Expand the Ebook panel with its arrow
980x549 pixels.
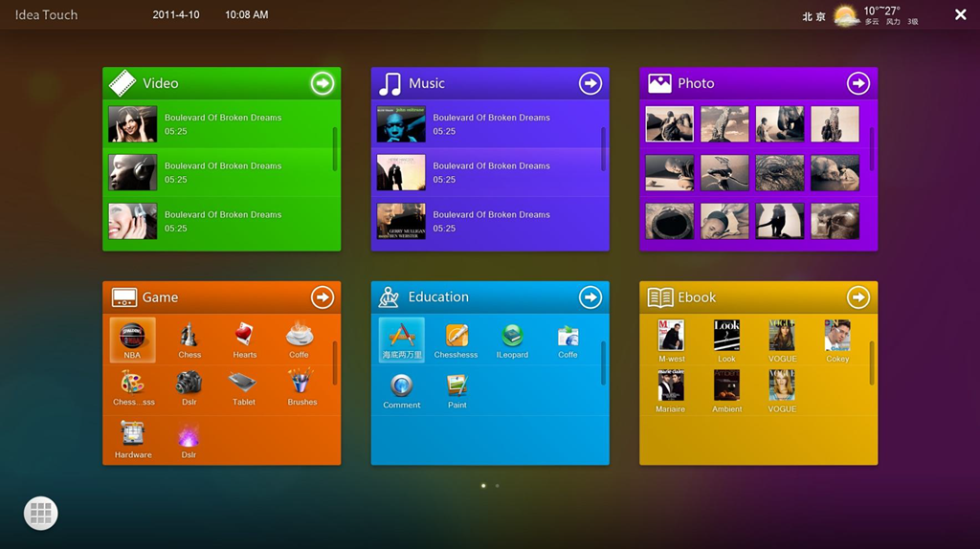[x=858, y=298]
